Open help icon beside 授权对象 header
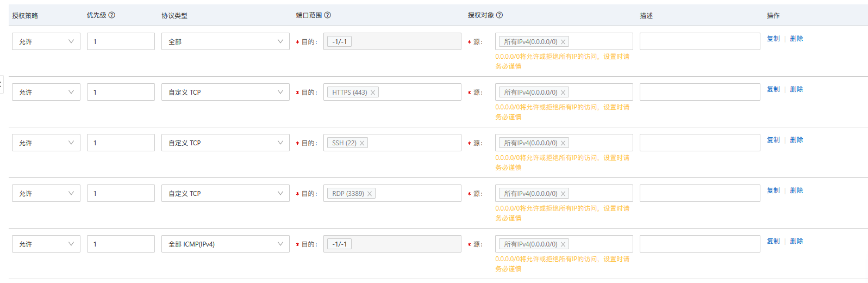Viewport: 868px width, 283px height. 499,15
